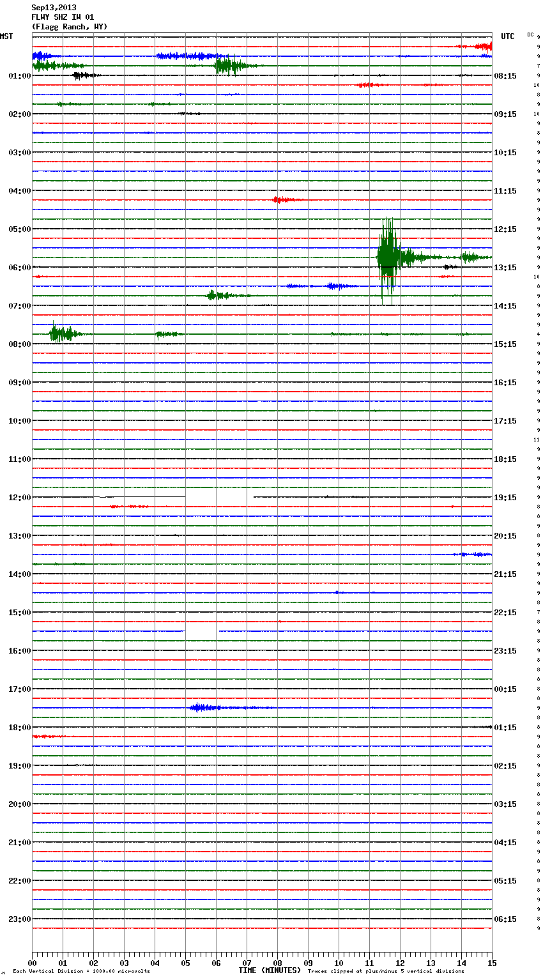Click the 00:15 UTC time label
Image resolution: width=543 pixels, height=980 pixels.
(x=505, y=689)
